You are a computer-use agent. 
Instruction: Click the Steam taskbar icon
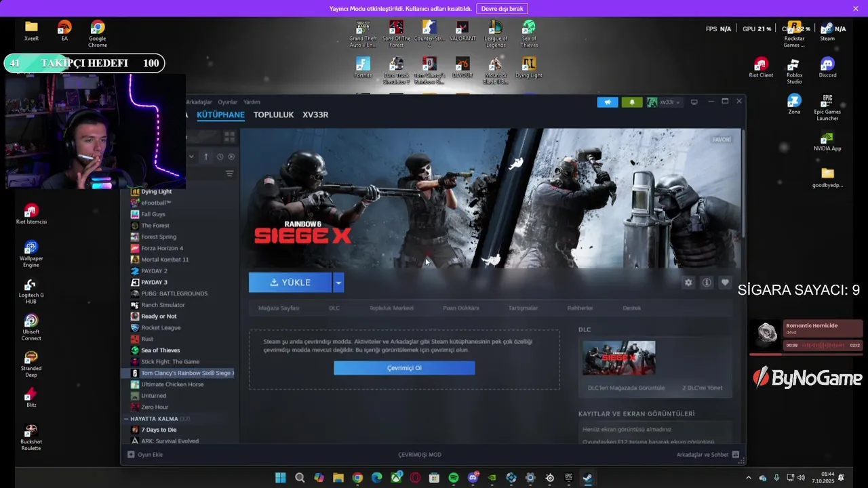pyautogui.click(x=588, y=478)
